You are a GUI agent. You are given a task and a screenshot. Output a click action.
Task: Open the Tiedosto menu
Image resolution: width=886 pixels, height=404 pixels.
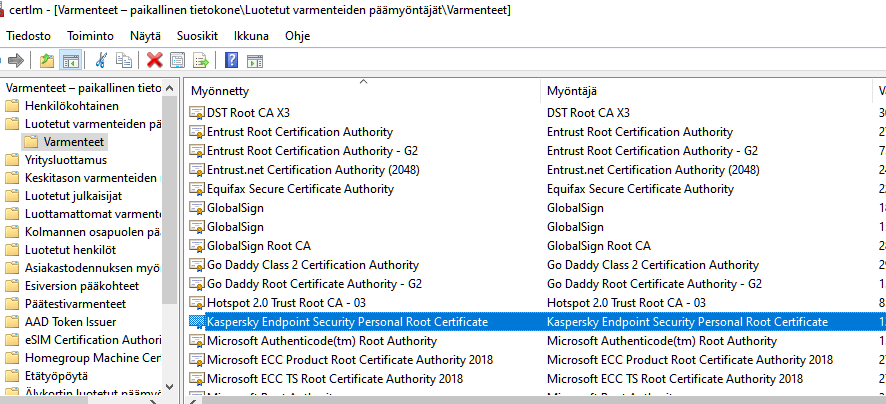[28, 35]
